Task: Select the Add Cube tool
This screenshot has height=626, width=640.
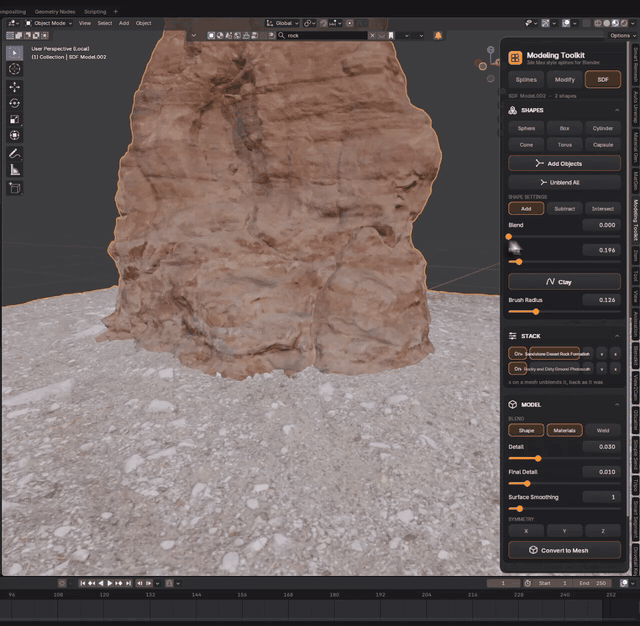Action: [x=14, y=188]
